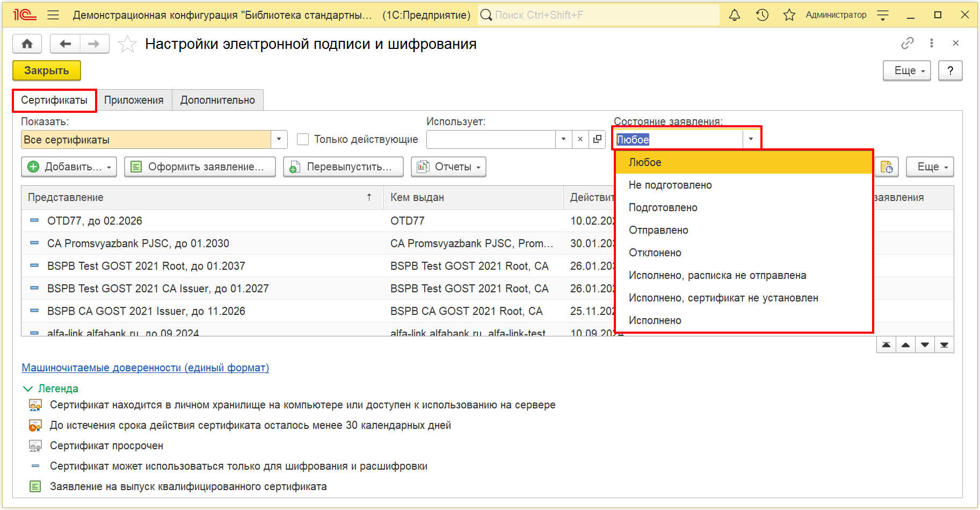Click the Кем выдан column header
The image size is (980, 510).
coord(474,197)
